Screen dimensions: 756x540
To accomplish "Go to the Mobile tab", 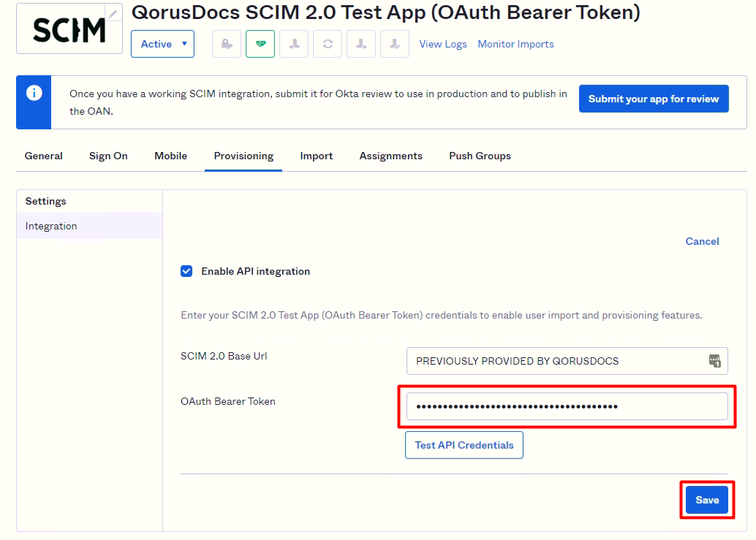I will pyautogui.click(x=170, y=156).
